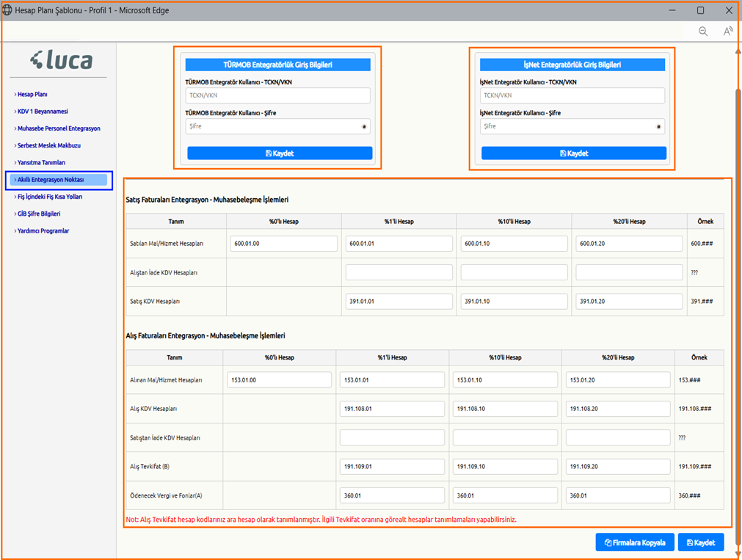This screenshot has width=742, height=560.
Task: Open Yansıtma Tanımları menu item
Action: [41, 162]
